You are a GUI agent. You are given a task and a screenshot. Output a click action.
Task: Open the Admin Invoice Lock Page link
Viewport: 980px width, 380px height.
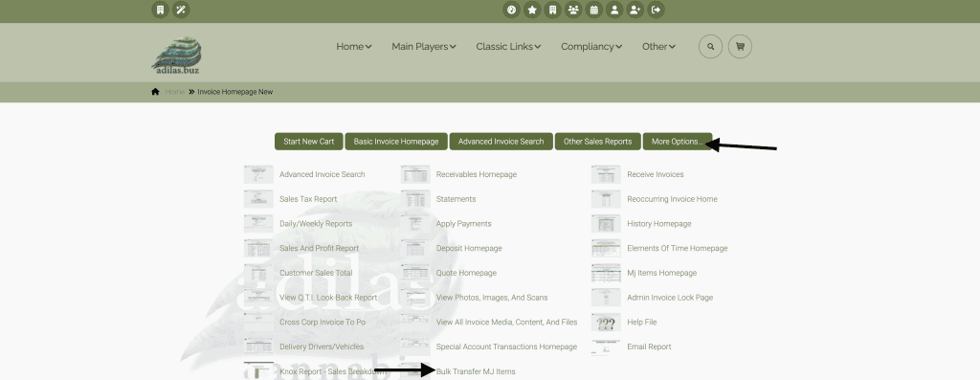click(669, 298)
